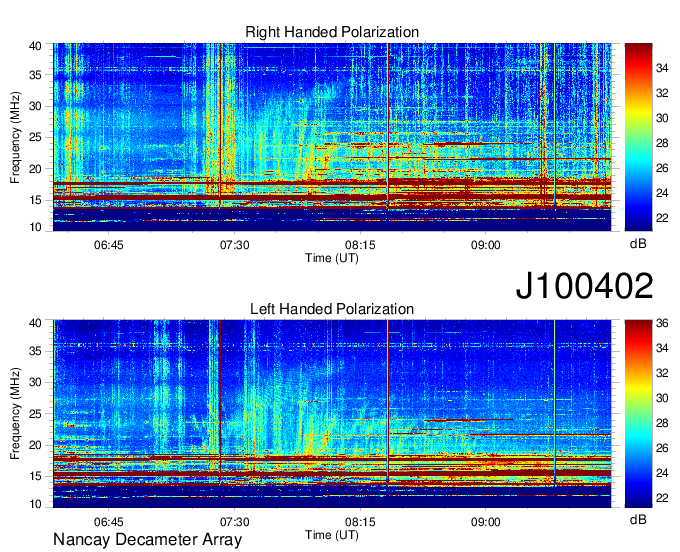Click the 07:30 tick of the right-handed plot
Viewport: 680px width, 552px height.
(x=234, y=245)
